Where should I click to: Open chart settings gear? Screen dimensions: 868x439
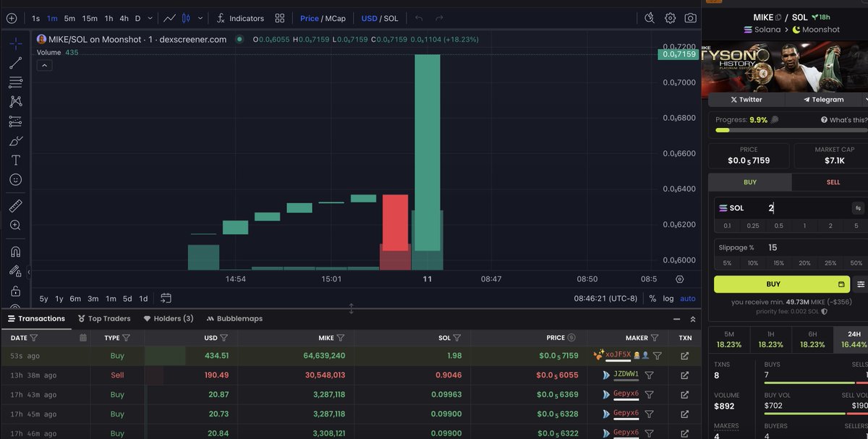[670, 18]
